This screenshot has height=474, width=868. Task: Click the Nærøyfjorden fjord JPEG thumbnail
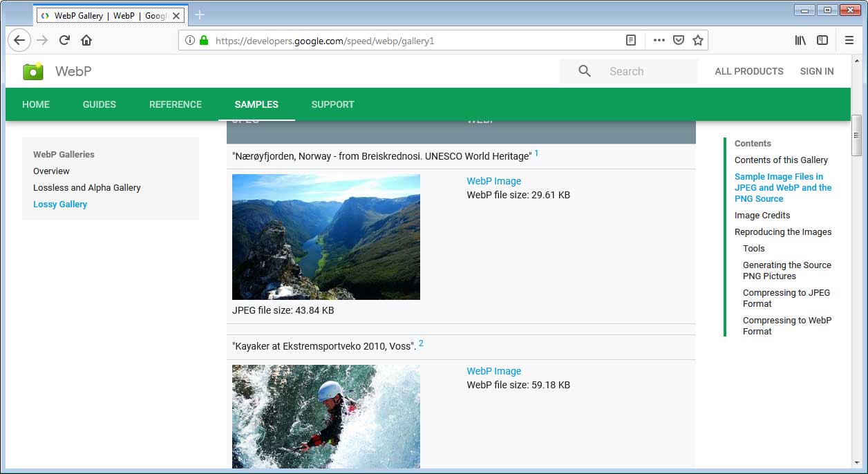[326, 237]
